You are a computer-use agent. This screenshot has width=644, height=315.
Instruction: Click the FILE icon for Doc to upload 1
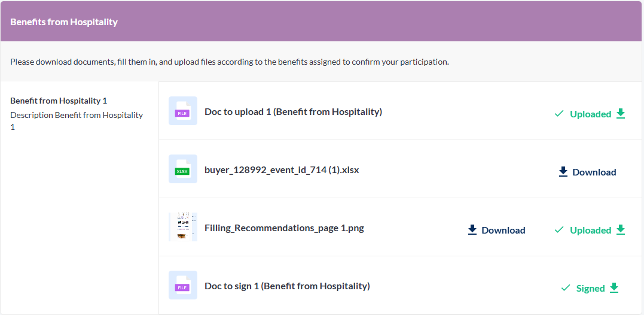[182, 111]
